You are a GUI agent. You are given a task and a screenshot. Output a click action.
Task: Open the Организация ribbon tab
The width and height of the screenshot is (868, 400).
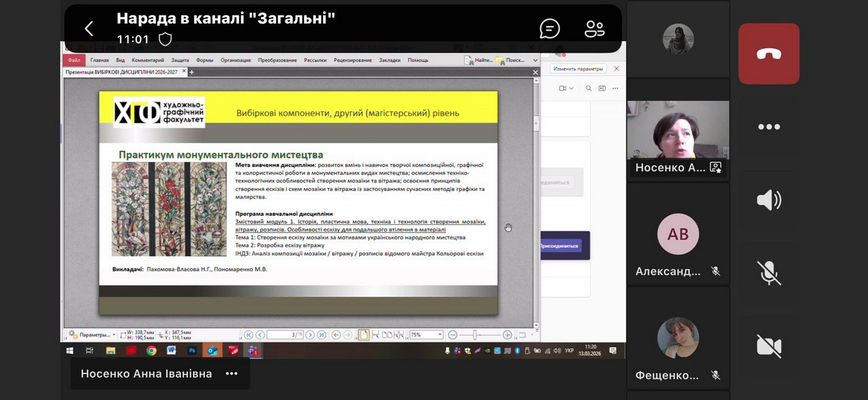[235, 60]
